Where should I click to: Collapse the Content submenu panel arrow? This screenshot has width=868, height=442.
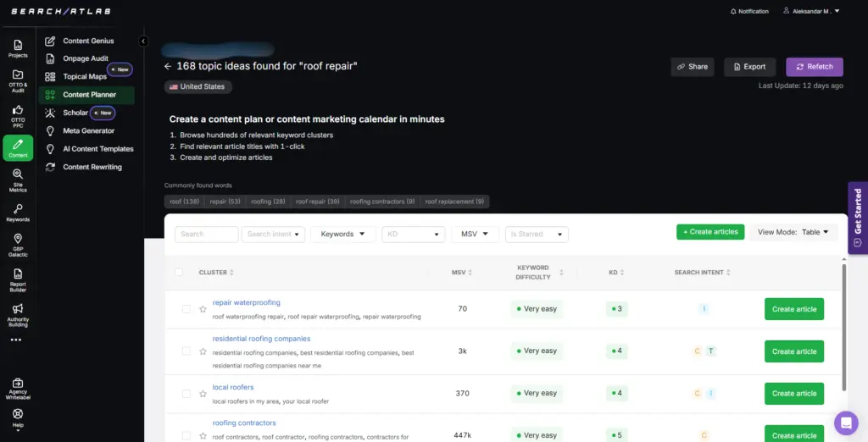[x=142, y=41]
